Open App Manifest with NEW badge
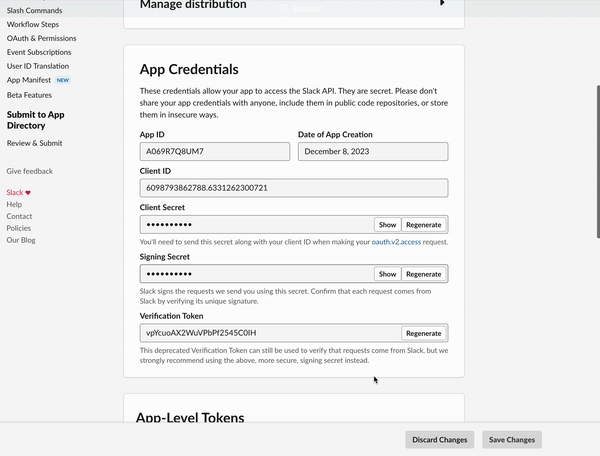Viewport: 600px width, 456px height. pyautogui.click(x=27, y=80)
